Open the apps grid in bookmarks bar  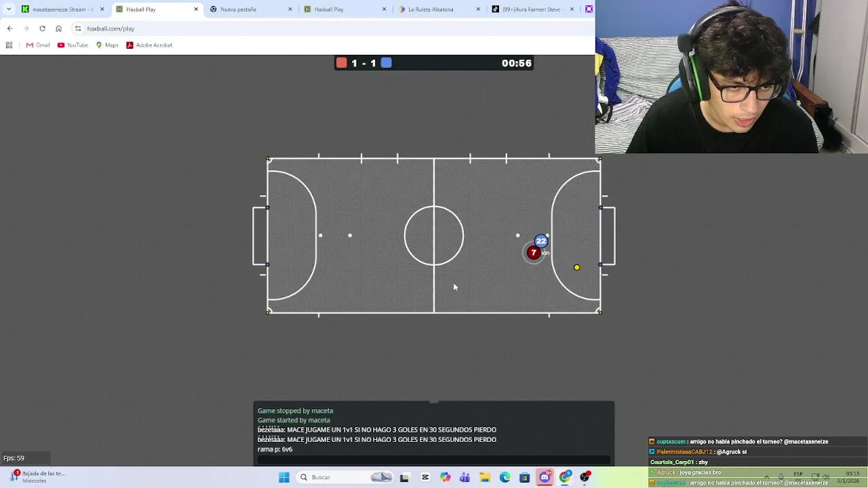[9, 45]
